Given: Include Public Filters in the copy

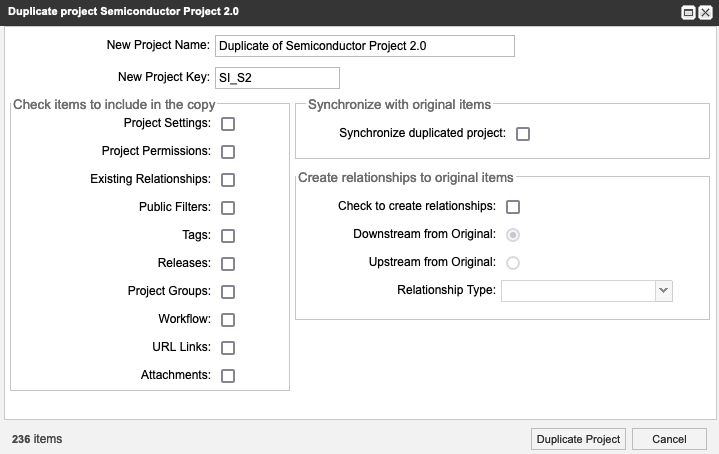Looking at the screenshot, I should coord(228,208).
